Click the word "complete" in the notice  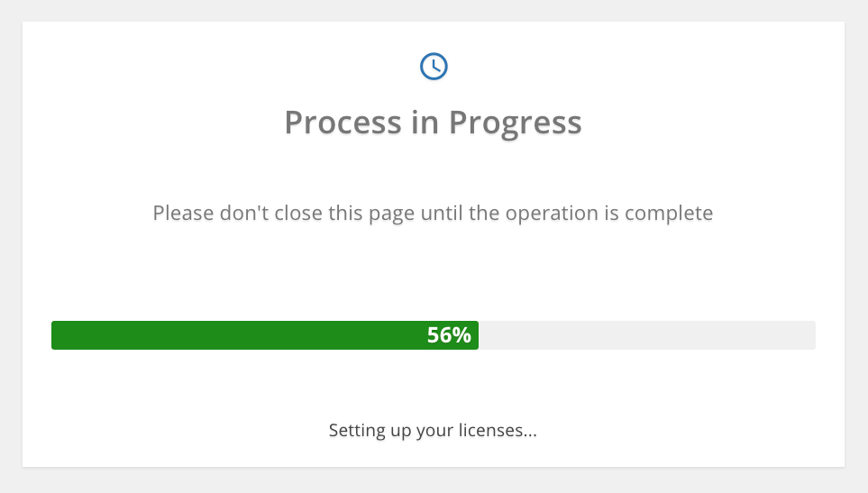pos(669,215)
